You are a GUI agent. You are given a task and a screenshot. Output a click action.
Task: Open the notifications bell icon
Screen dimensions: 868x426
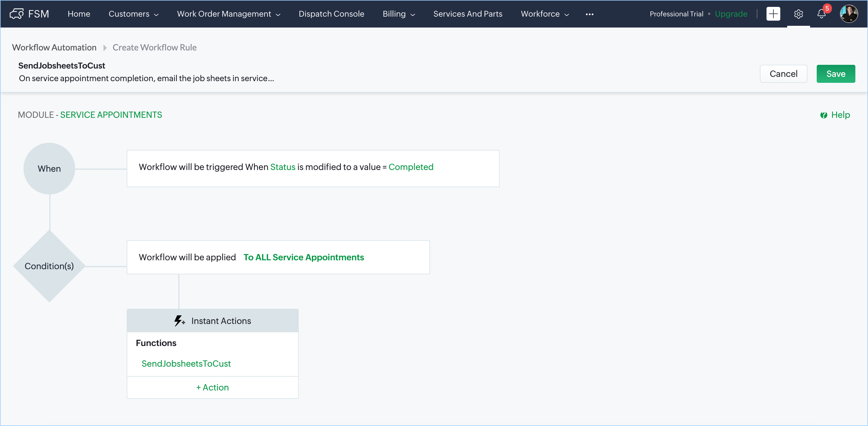[x=822, y=14]
